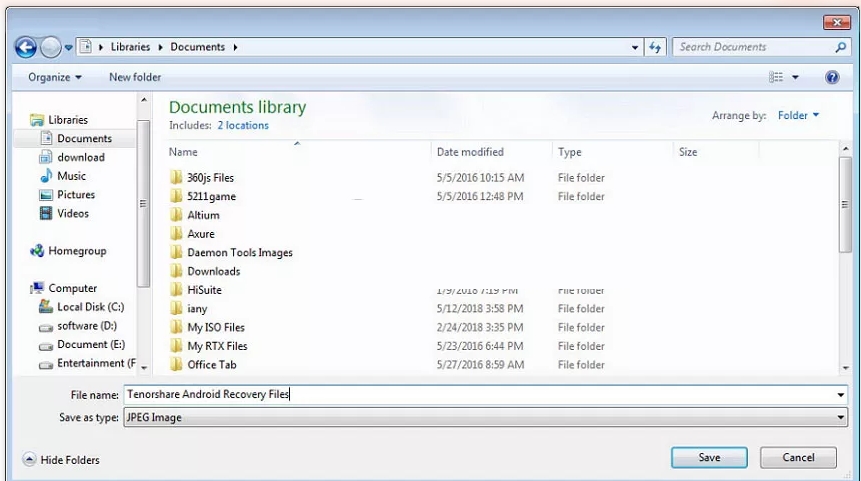Open the Daemon Tools Images folder
Image resolution: width=861 pixels, height=481 pixels.
pos(239,253)
